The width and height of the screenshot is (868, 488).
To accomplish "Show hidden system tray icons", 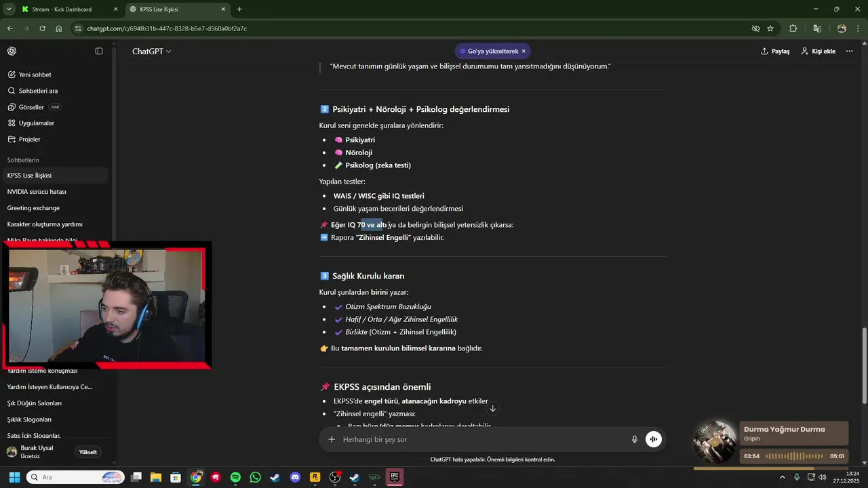I will (x=783, y=478).
